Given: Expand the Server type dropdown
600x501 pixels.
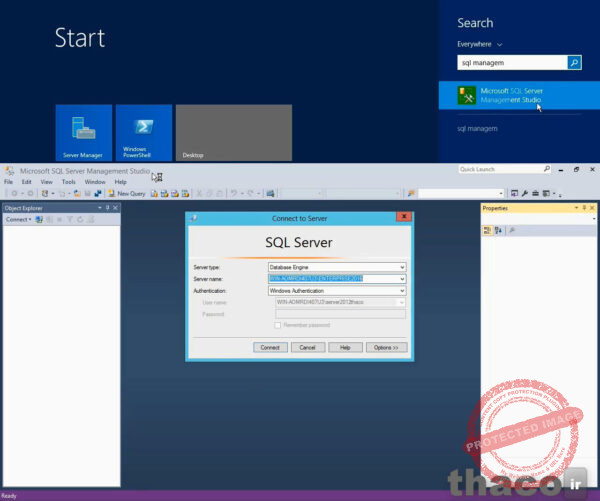Looking at the screenshot, I should pos(401,267).
